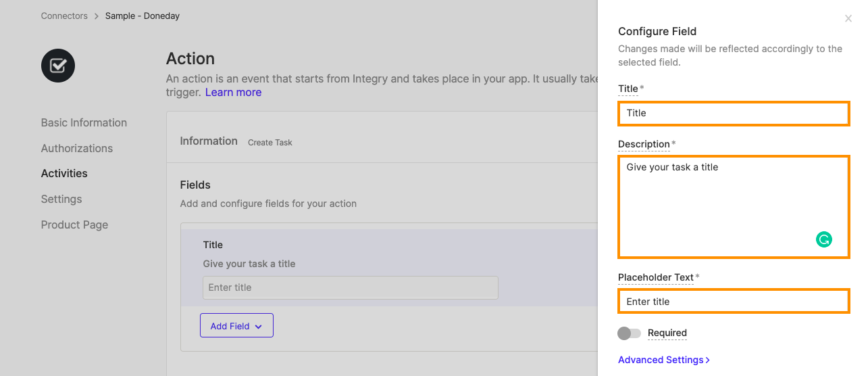Toggle the Required switch
868x376 pixels.
(629, 333)
